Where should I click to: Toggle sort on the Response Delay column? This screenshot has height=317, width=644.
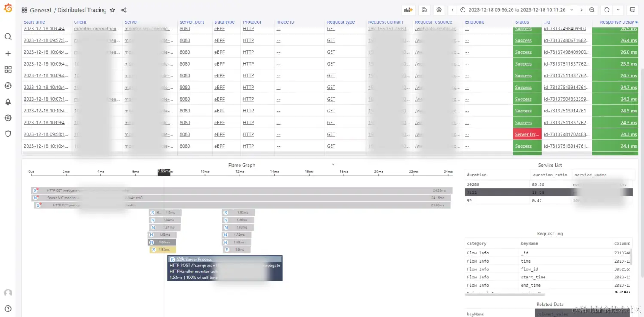(x=617, y=22)
